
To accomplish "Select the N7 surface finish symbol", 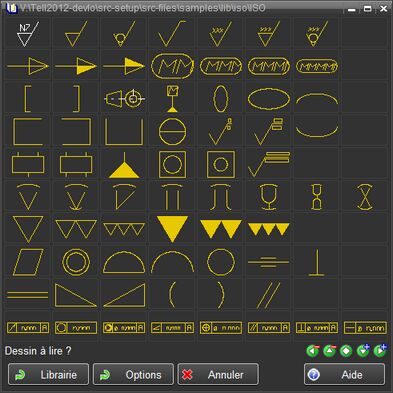I will point(28,34).
